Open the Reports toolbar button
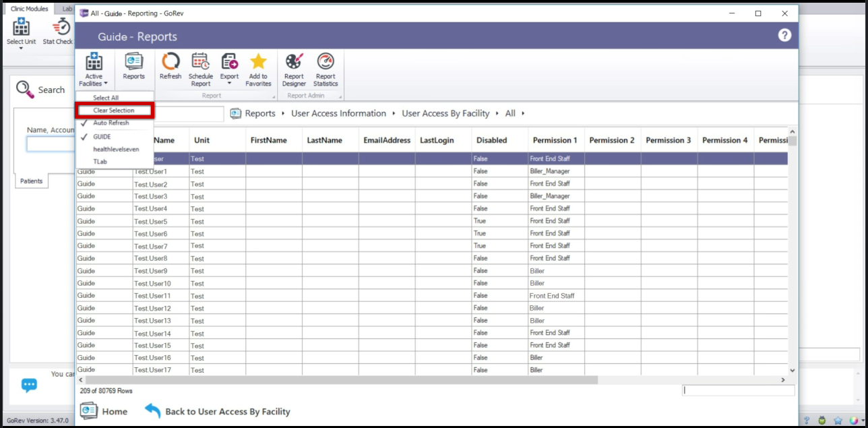 (133, 67)
